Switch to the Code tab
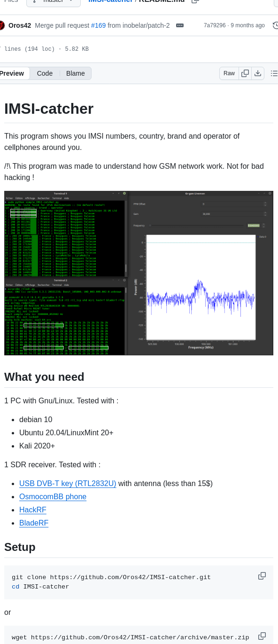 pos(45,73)
